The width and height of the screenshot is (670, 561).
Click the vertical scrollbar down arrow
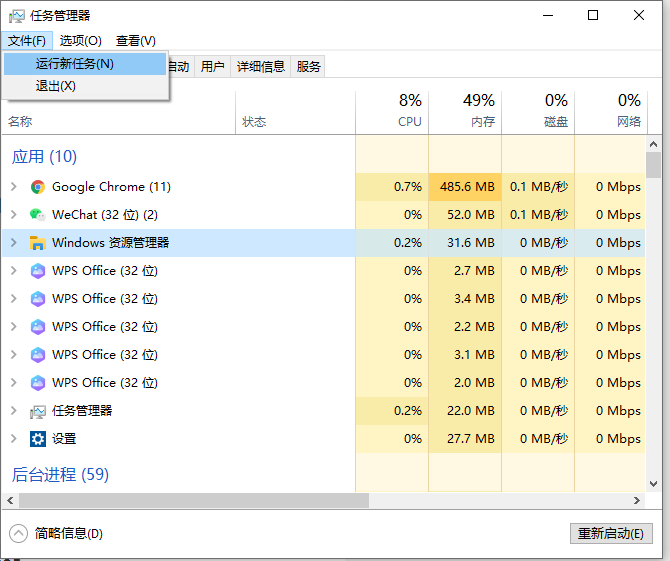click(653, 482)
